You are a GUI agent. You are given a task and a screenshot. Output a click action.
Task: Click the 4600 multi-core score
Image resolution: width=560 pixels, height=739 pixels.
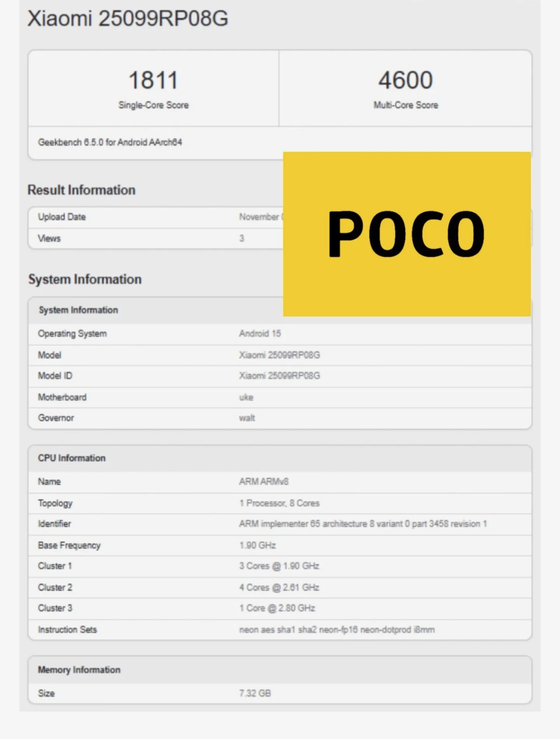coord(406,80)
